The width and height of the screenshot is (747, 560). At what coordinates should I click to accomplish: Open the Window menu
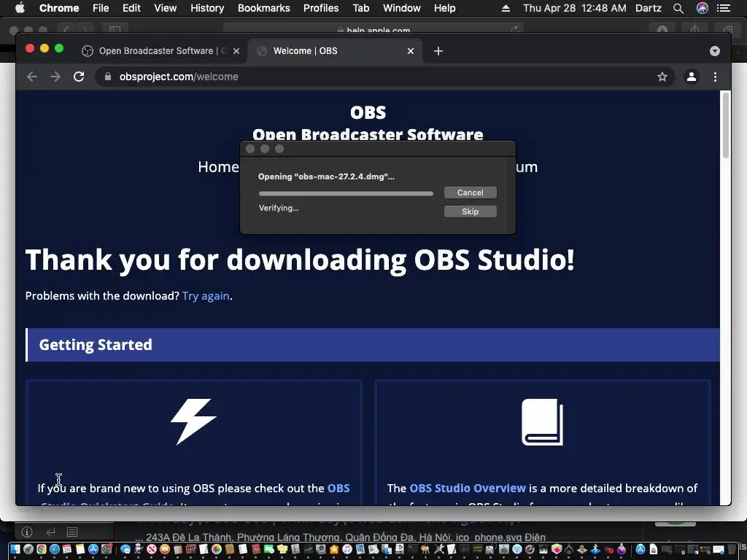pos(402,8)
